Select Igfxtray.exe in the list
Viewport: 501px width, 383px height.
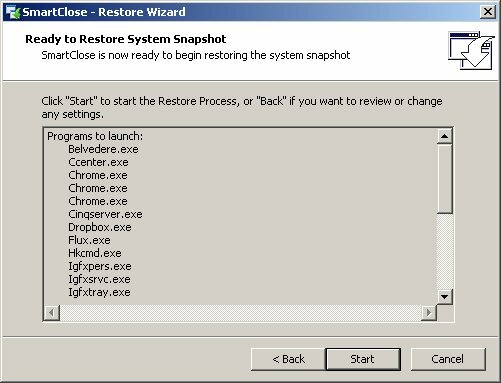(x=99, y=292)
